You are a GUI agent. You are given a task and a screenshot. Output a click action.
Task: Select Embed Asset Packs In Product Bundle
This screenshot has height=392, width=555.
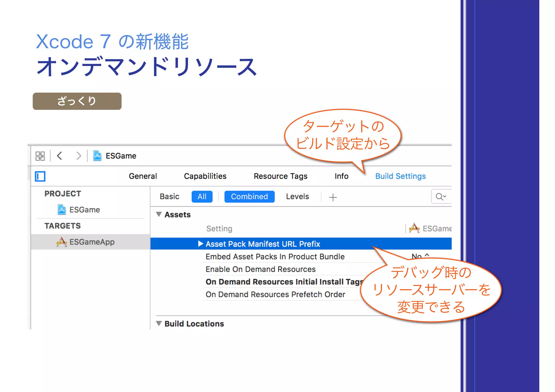pyautogui.click(x=275, y=257)
